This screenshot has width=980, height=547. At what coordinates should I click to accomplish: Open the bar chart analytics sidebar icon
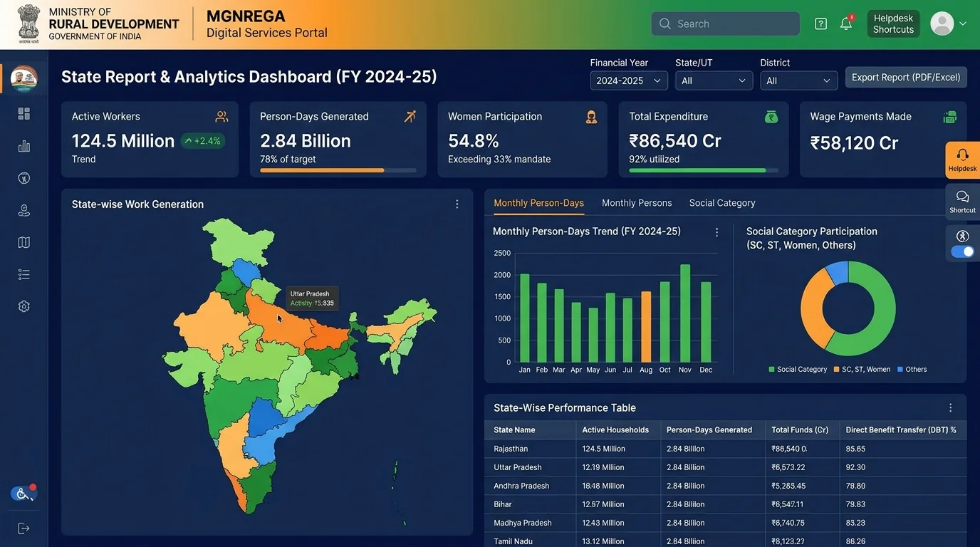(24, 146)
